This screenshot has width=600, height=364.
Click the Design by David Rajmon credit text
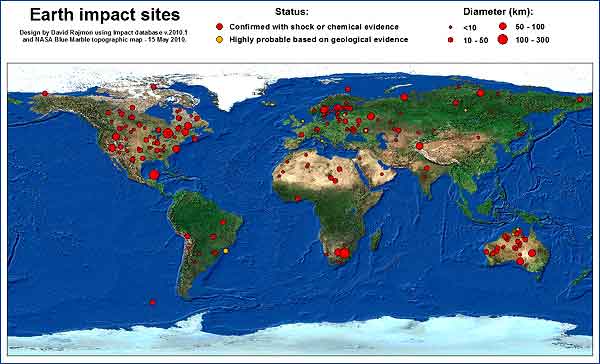(104, 36)
